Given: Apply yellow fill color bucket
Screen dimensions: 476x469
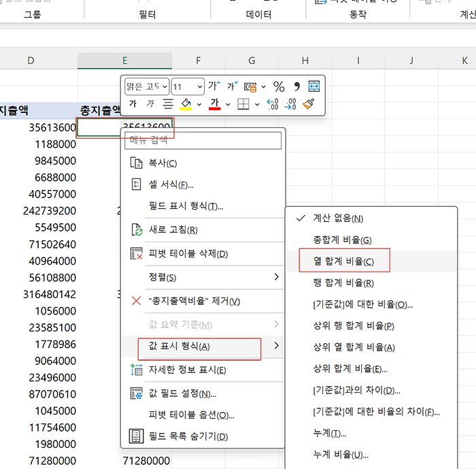Looking at the screenshot, I should coord(186,104).
